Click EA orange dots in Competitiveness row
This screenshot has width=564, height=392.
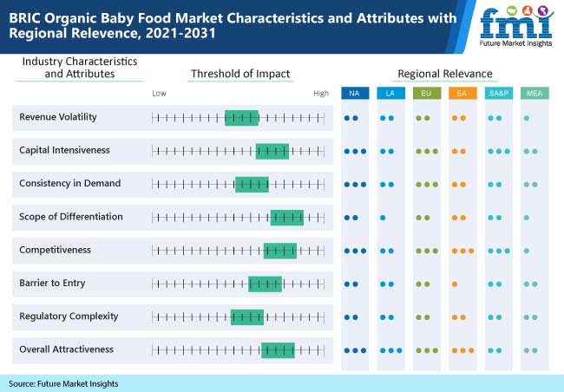pos(462,251)
